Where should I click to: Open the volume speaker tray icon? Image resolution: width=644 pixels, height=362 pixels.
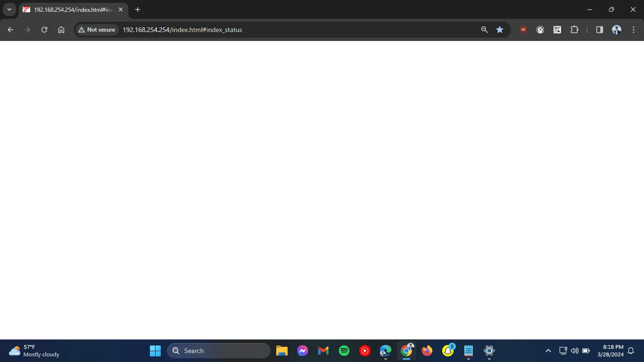coord(574,351)
